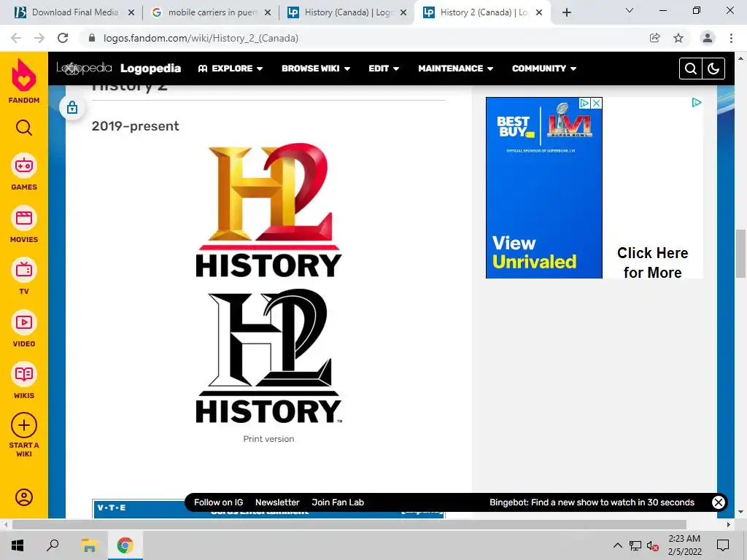Show hidden system tray icons

tap(617, 545)
